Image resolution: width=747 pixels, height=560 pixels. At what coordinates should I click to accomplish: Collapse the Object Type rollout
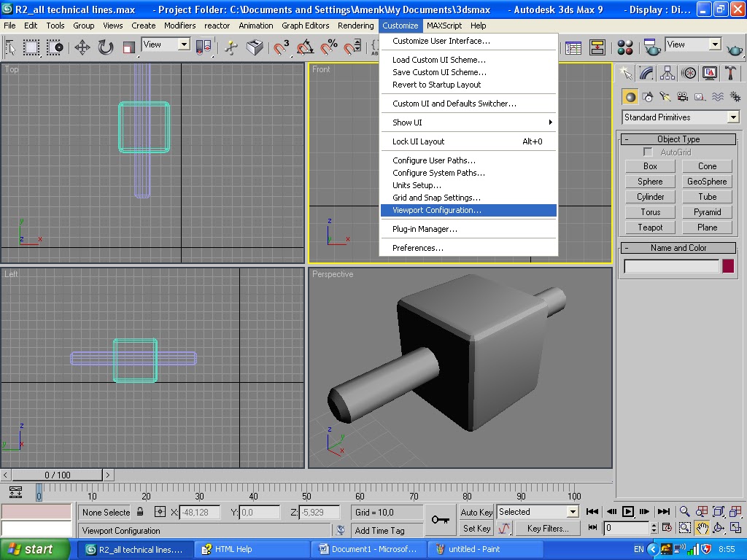(678, 139)
